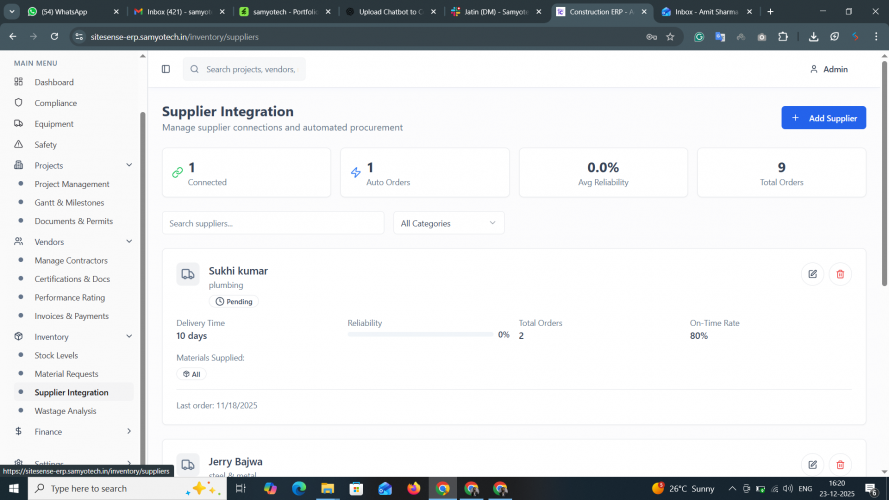889x500 pixels.
Task: Open the notification center icon
Action: [871, 488]
